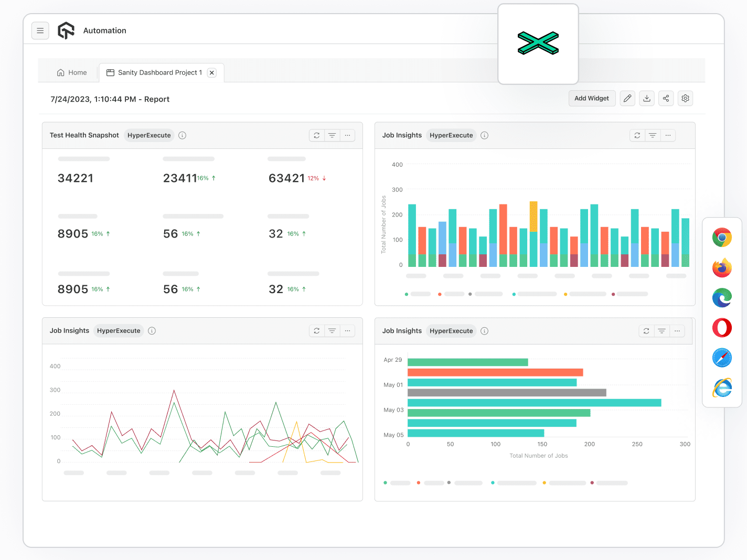Select the Sanity Dashboard Project 1 tab
The image size is (747, 560).
pyautogui.click(x=157, y=72)
